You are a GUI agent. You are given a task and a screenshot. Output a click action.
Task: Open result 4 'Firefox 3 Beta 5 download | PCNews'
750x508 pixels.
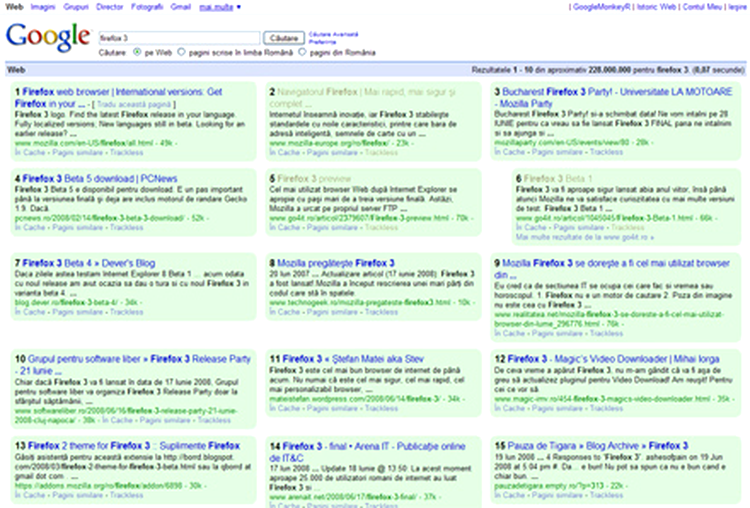point(99,179)
